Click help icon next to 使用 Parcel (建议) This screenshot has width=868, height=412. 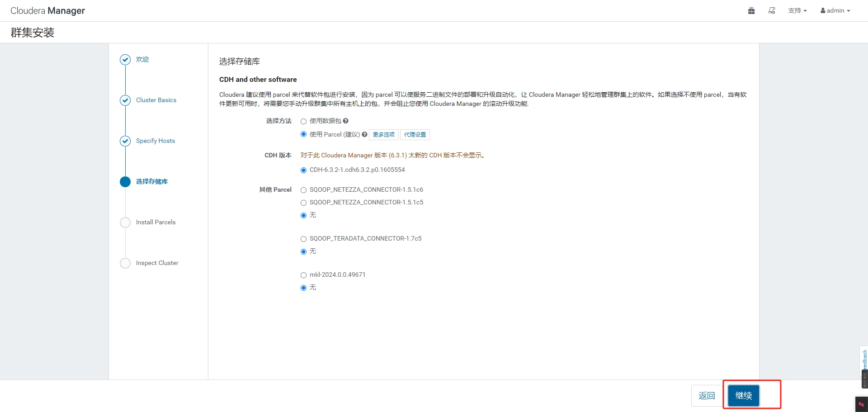[364, 134]
